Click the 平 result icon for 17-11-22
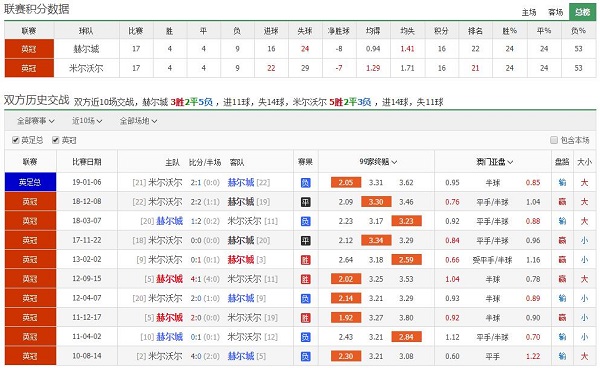The width and height of the screenshot is (600, 368). click(x=305, y=241)
